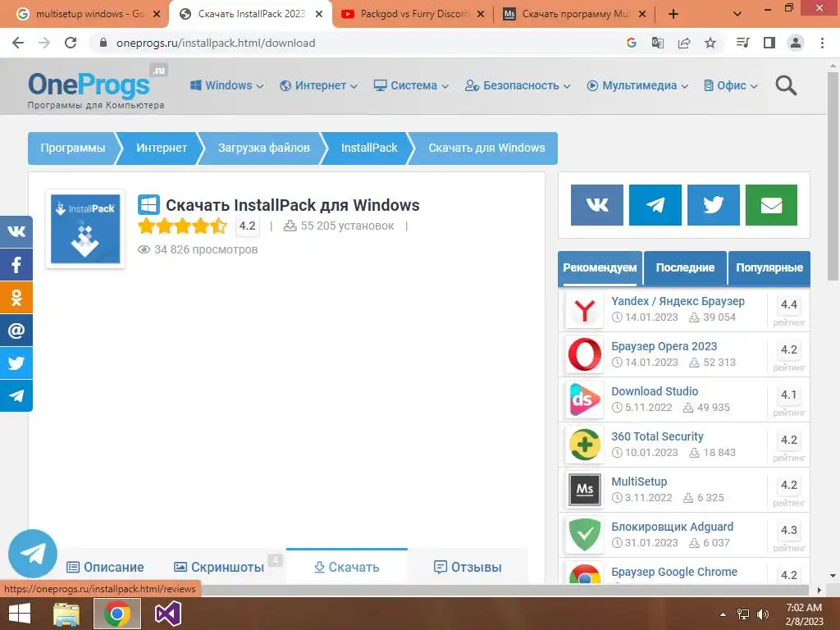The width and height of the screenshot is (840, 630).
Task: Switch to the Рекомендуем tab
Action: [600, 268]
